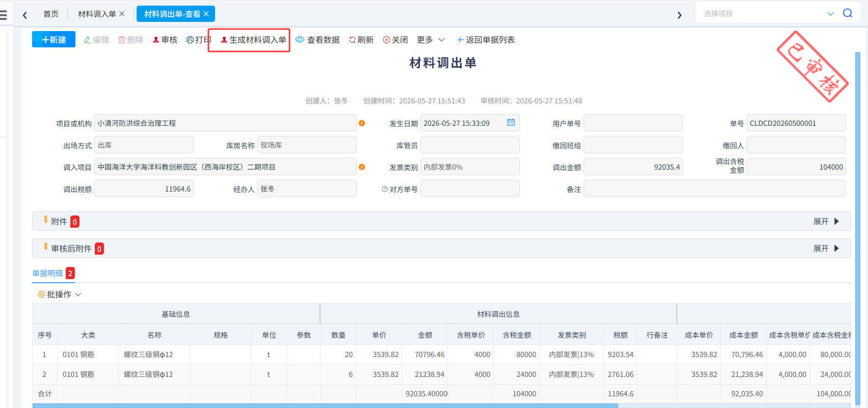
Task: Click the 审核 toolbar button
Action: [x=165, y=40]
